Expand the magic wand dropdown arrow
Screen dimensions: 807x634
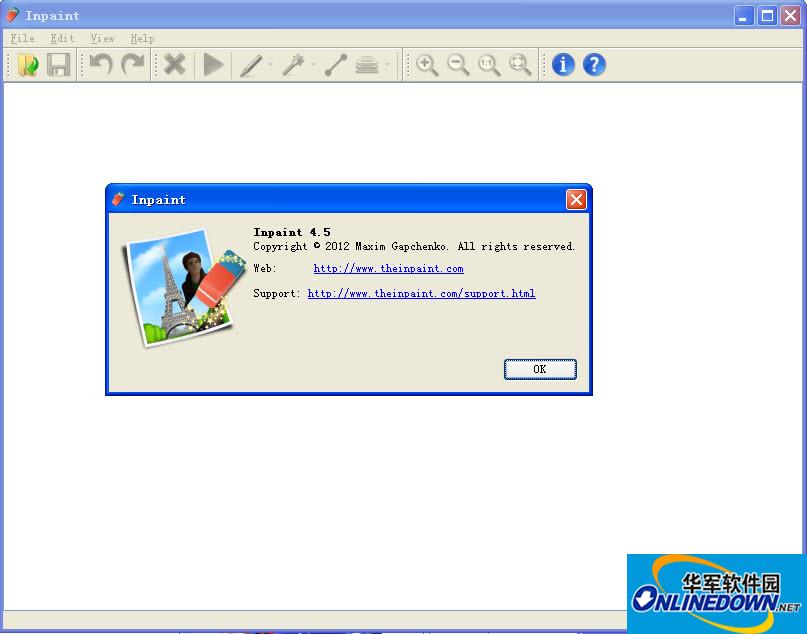pyautogui.click(x=313, y=65)
